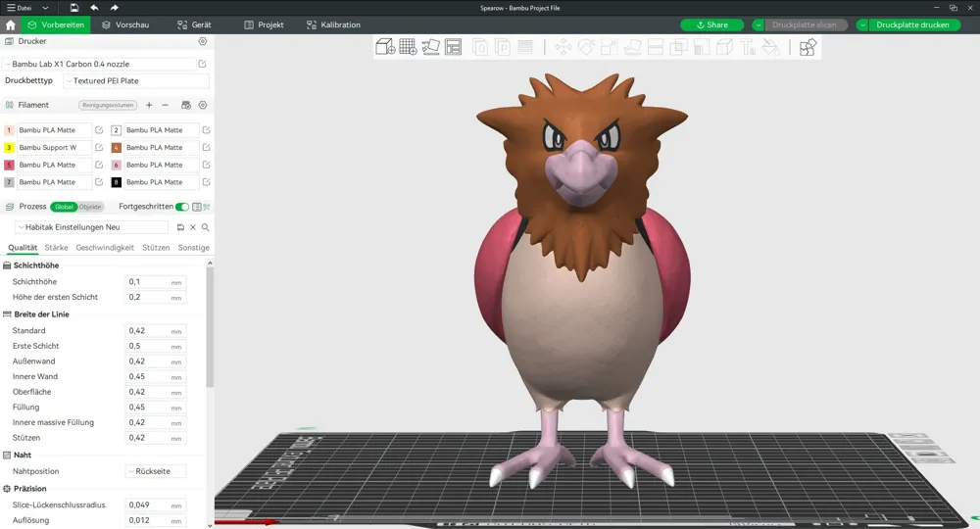The image size is (980, 529).
Task: Save project with the floppy disk icon
Action: (x=74, y=8)
